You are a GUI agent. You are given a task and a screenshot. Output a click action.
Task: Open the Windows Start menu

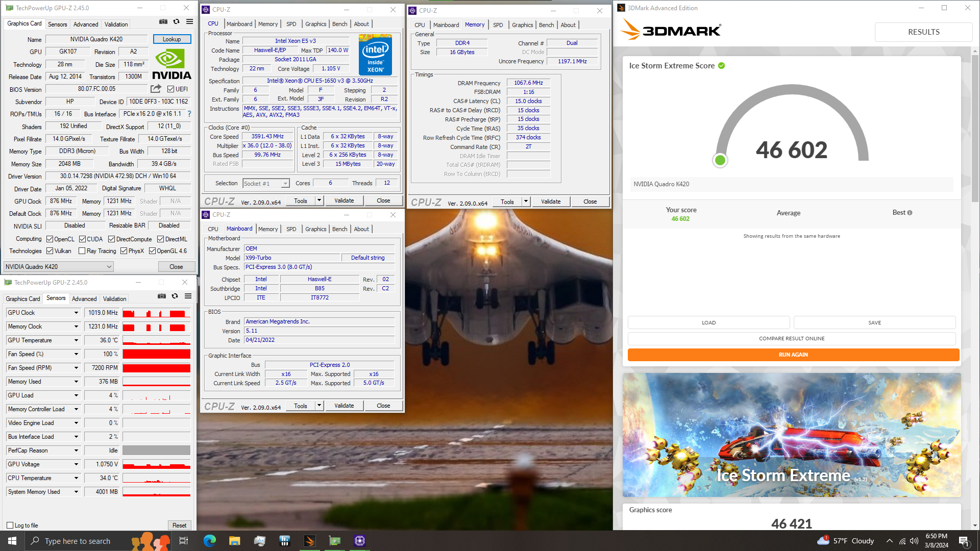[x=12, y=541]
